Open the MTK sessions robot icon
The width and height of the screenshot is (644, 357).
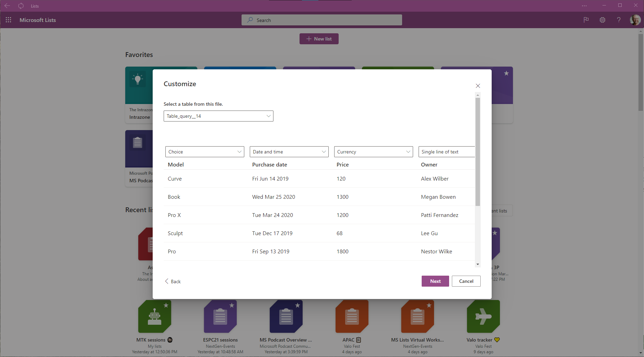(x=154, y=316)
